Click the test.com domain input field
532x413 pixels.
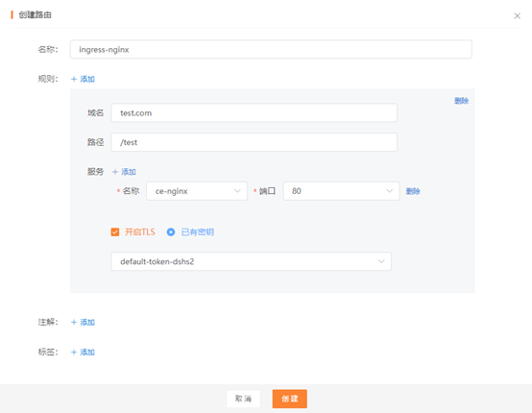[254, 112]
